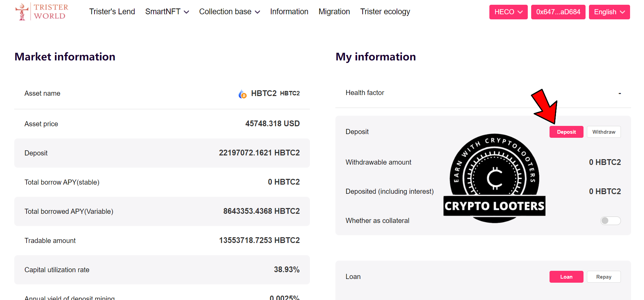Click the Asset name label

pyautogui.click(x=42, y=93)
